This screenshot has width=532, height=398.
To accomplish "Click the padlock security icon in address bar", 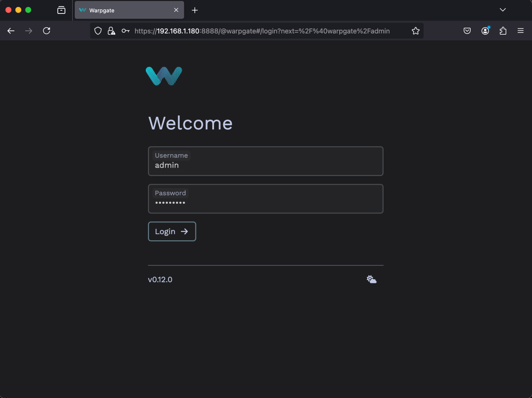I will click(x=111, y=31).
